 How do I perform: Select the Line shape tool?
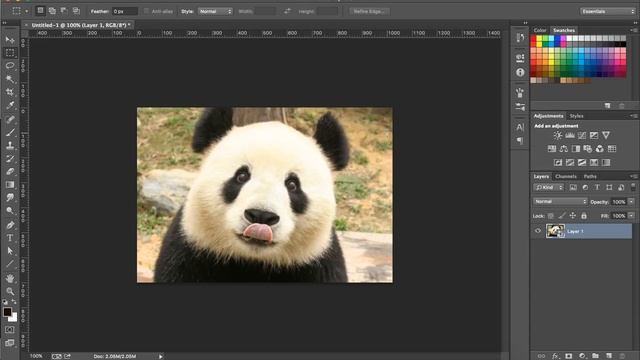[10, 264]
